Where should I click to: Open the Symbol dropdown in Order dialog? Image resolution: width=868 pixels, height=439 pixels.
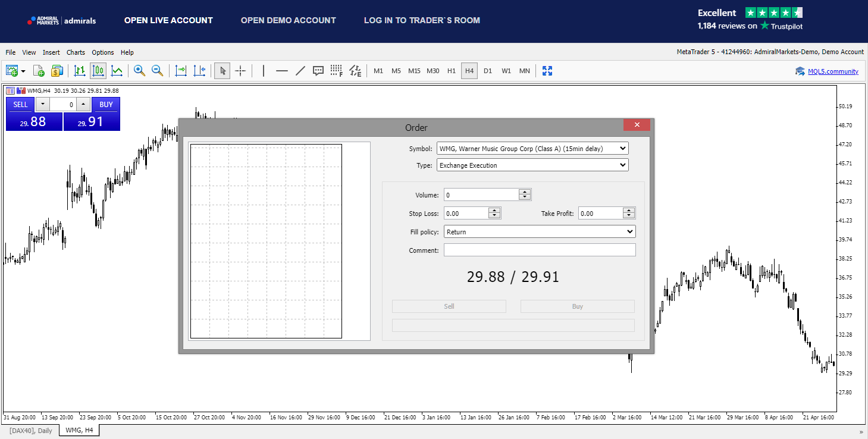532,148
